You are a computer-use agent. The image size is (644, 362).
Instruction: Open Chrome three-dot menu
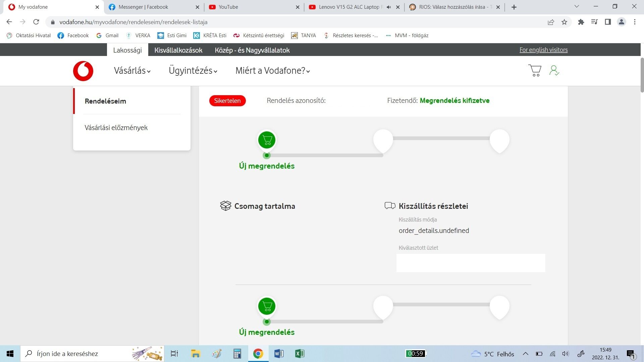635,22
